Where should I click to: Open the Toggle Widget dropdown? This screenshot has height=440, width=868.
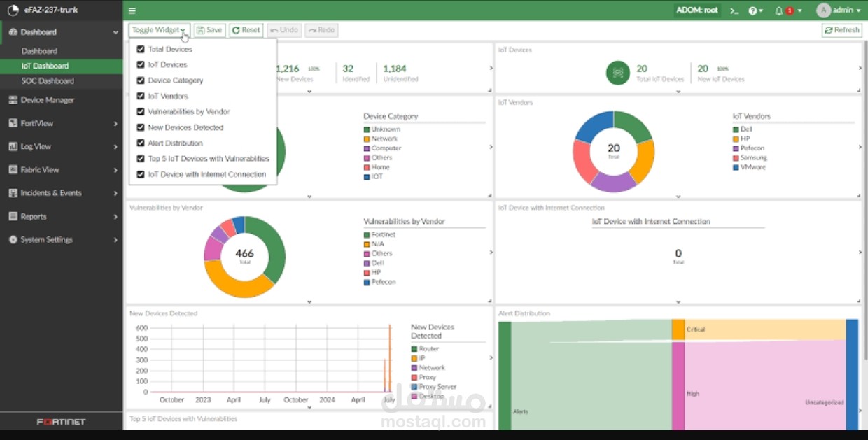[x=159, y=30]
